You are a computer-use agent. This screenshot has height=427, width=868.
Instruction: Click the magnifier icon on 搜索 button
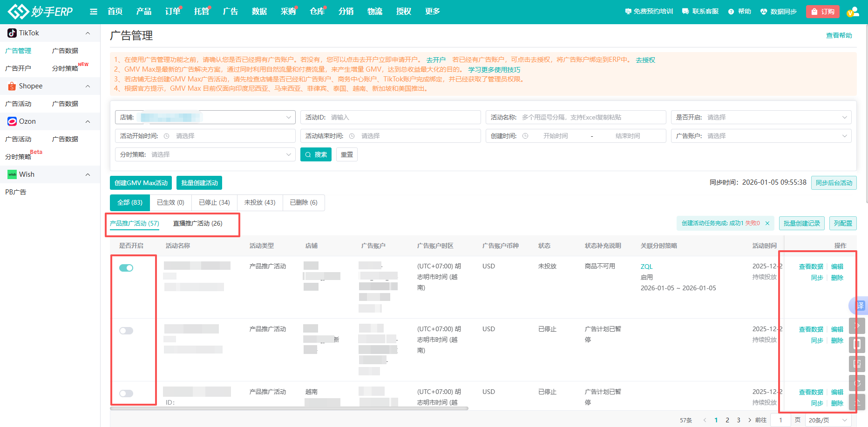tap(308, 154)
